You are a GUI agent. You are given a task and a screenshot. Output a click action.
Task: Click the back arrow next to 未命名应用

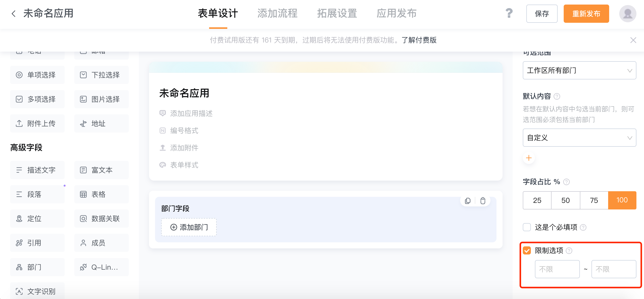(14, 14)
